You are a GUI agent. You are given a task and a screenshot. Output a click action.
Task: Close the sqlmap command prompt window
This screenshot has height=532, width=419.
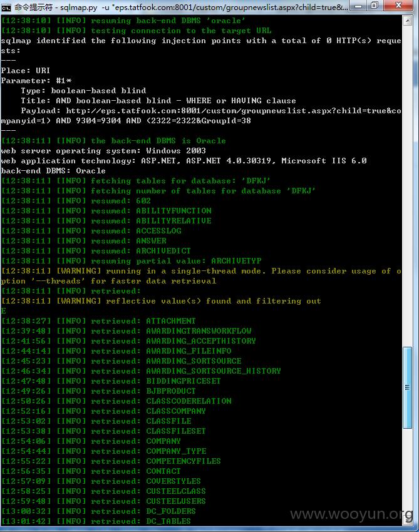tap(398, 6)
